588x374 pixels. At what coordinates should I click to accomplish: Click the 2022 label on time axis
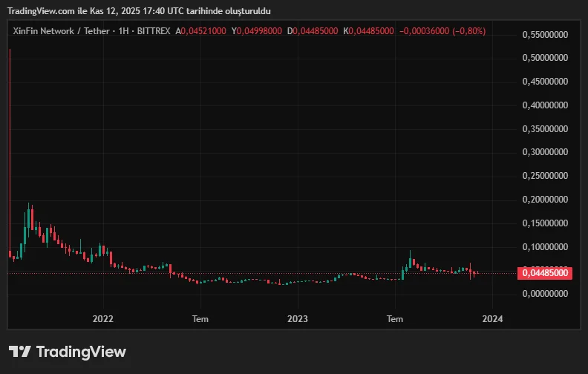[102, 318]
